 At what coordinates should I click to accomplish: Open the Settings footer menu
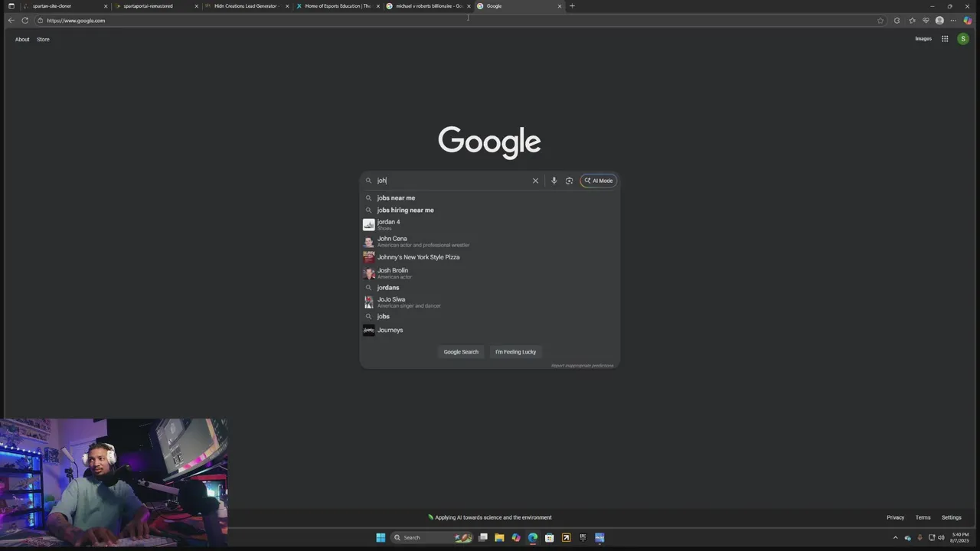(x=952, y=517)
